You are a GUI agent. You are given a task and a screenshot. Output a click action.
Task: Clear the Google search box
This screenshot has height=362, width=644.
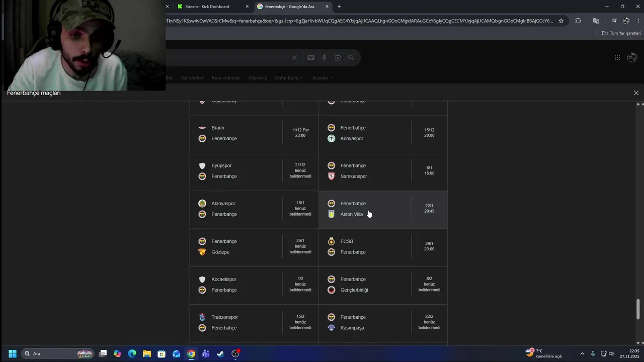294,58
